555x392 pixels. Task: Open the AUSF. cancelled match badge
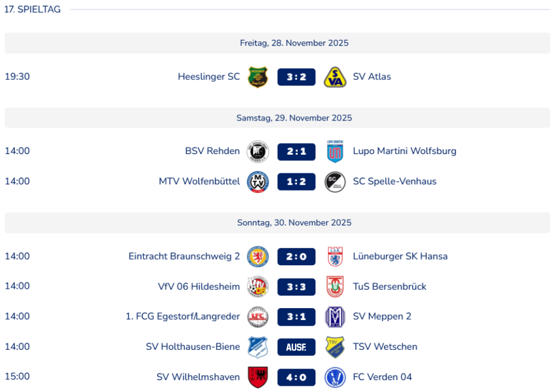[x=297, y=347]
